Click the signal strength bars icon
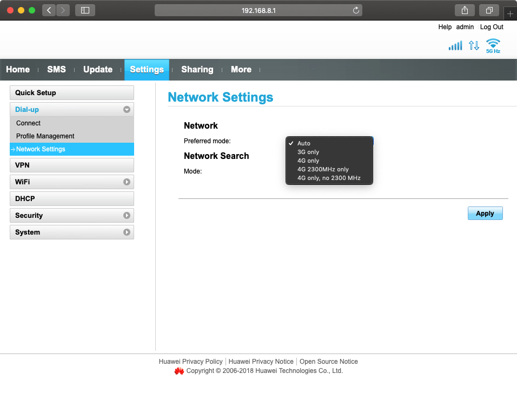 point(455,45)
